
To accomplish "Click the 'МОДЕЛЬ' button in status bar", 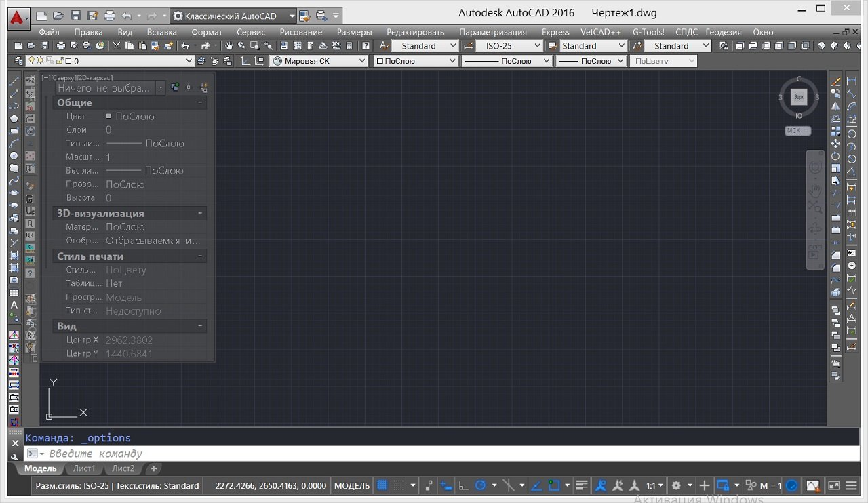I will pos(352,485).
